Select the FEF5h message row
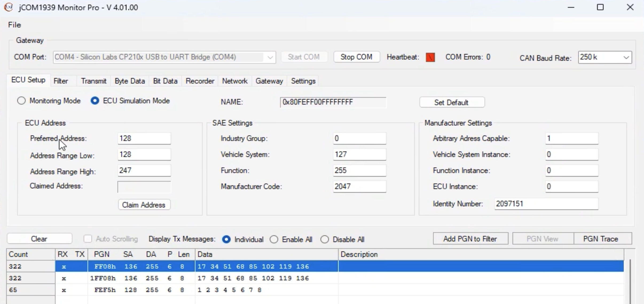 tap(315, 290)
